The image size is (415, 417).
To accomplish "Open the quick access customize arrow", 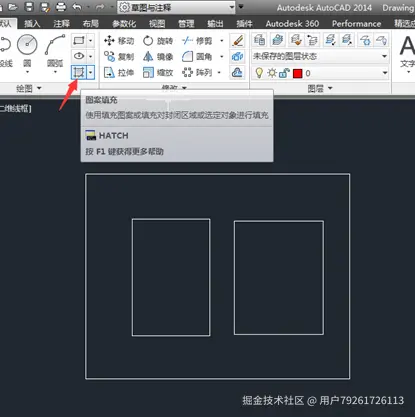I will click(x=241, y=7).
